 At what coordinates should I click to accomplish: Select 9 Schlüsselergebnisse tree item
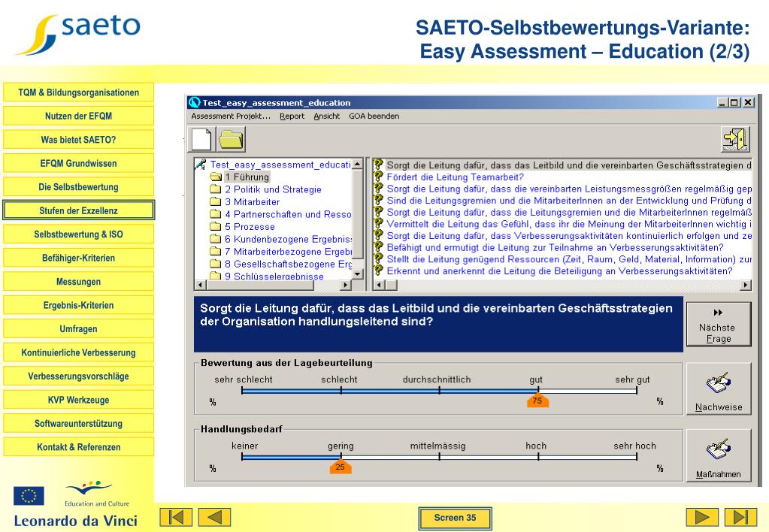[274, 276]
